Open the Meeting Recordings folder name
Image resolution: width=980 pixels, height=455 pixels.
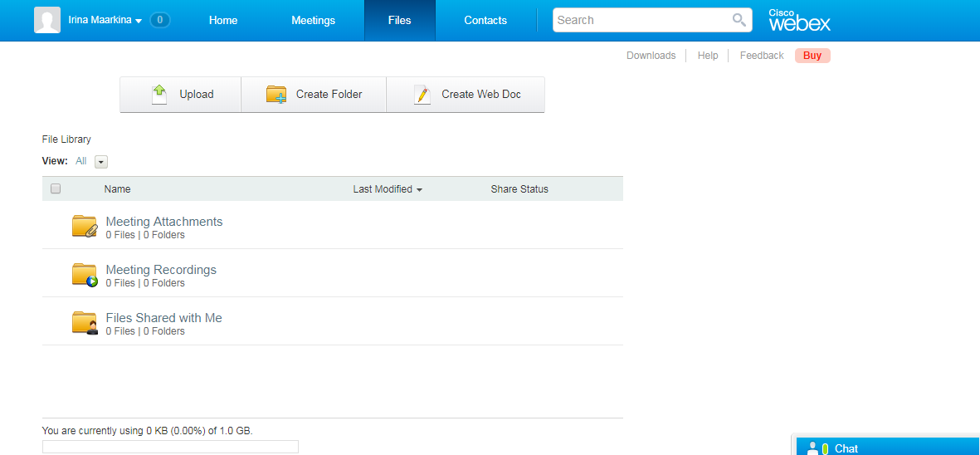161,269
